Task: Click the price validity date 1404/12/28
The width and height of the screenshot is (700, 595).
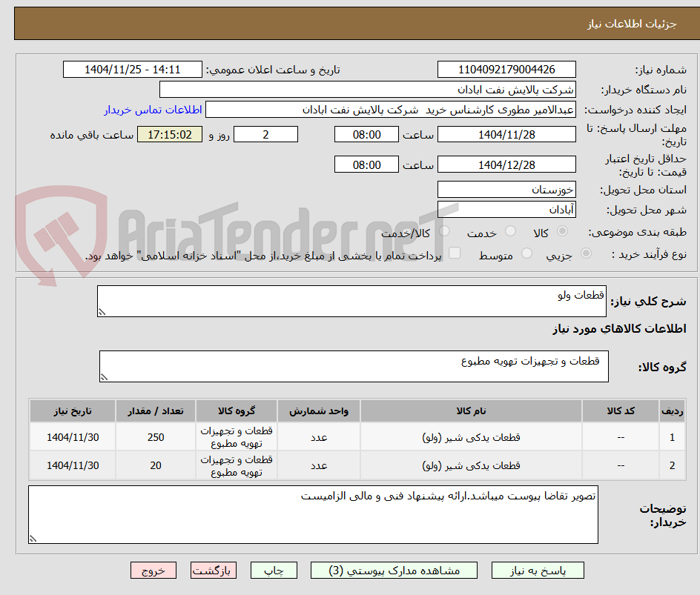Action: (506, 164)
